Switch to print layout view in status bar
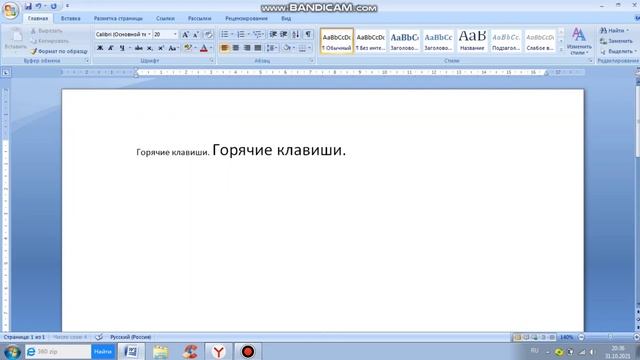The height and width of the screenshot is (360, 640). [517, 337]
